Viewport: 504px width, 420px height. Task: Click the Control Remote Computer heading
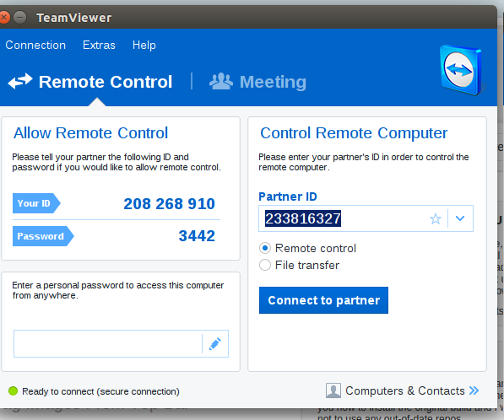point(354,133)
